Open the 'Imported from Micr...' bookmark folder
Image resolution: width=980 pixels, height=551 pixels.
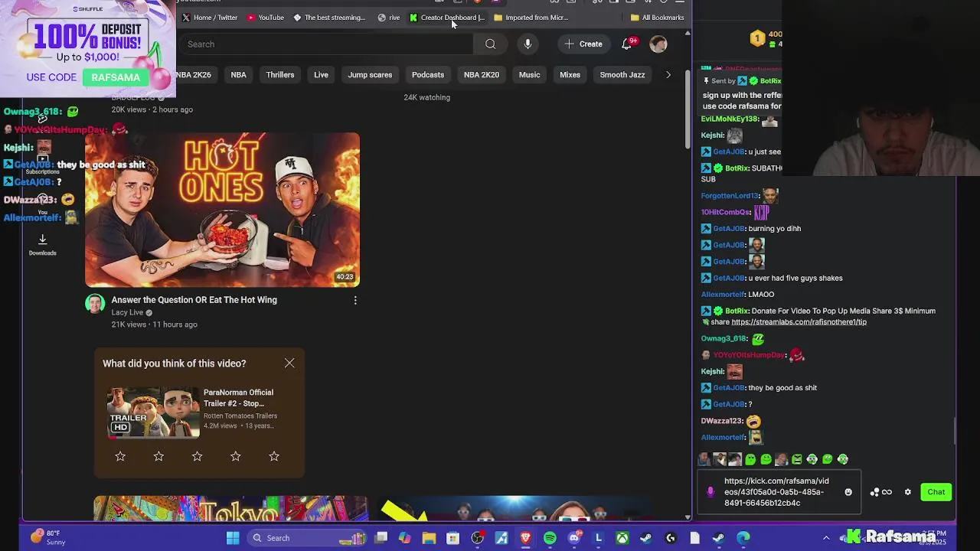point(531,17)
